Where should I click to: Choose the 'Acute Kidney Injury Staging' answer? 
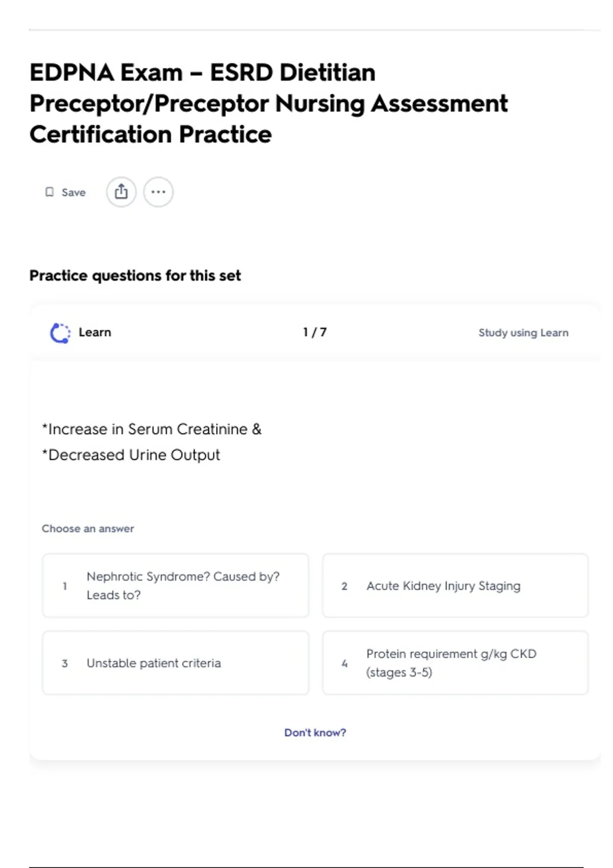coord(455,586)
